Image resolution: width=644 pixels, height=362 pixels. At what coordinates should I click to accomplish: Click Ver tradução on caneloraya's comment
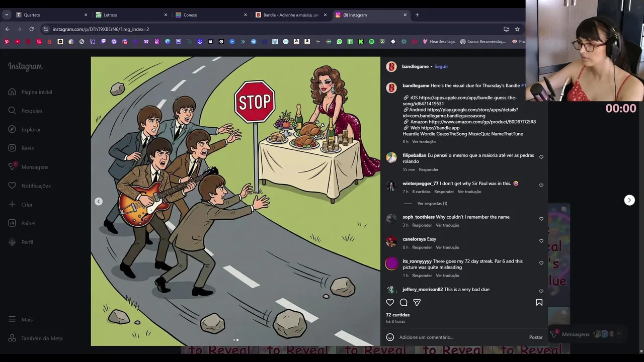coord(448,247)
